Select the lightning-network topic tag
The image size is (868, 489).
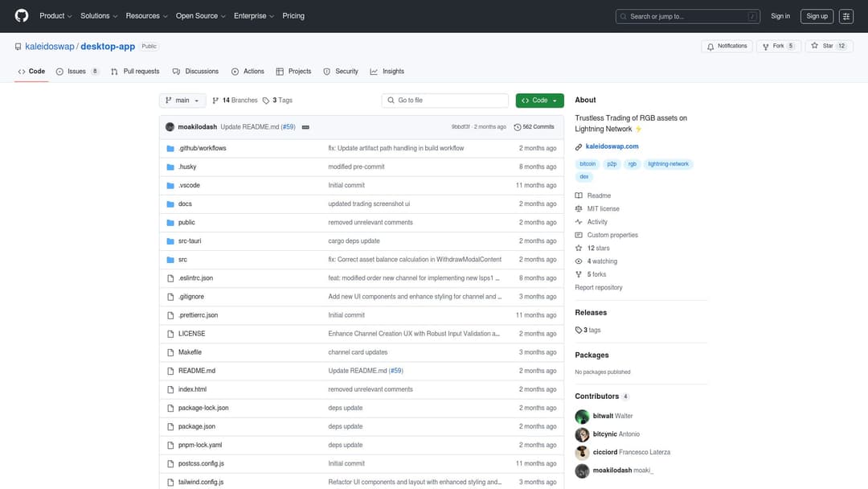[x=668, y=164]
